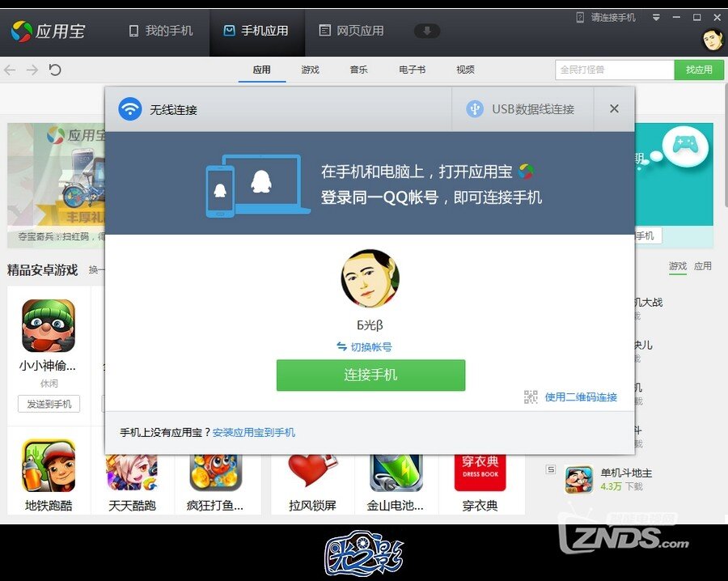The image size is (728, 581).
Task: Focus the app search input field
Action: pos(615,70)
